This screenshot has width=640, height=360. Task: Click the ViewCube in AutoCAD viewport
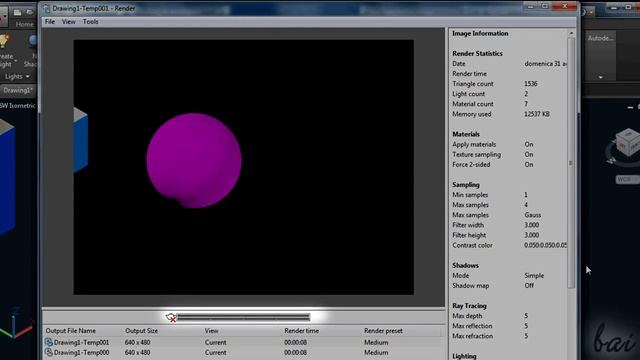click(x=627, y=143)
